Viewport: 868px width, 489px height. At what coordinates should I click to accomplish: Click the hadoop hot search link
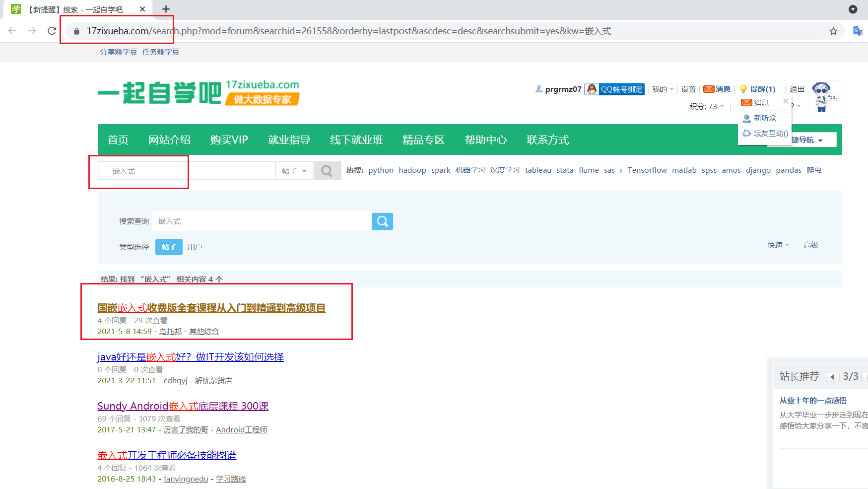point(412,170)
